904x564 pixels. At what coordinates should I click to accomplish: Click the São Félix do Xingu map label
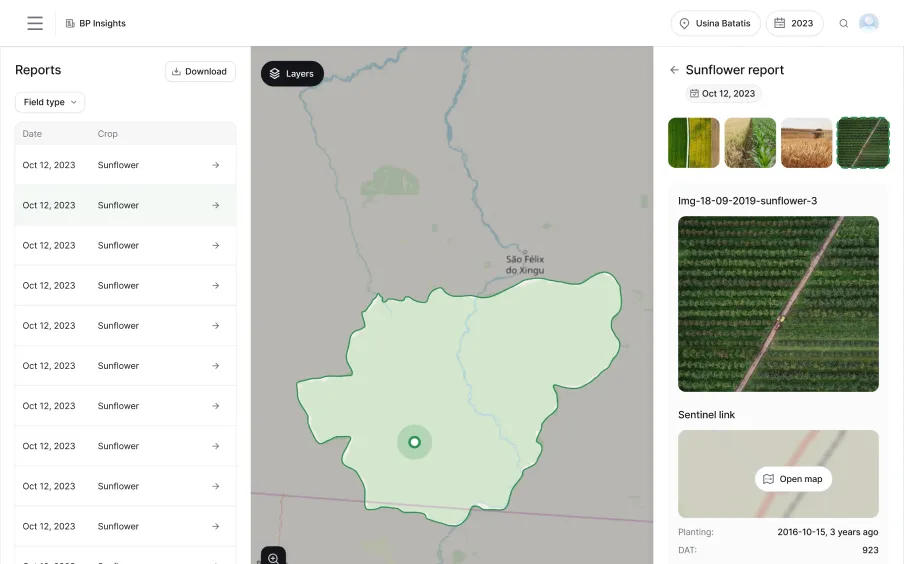tap(525, 265)
